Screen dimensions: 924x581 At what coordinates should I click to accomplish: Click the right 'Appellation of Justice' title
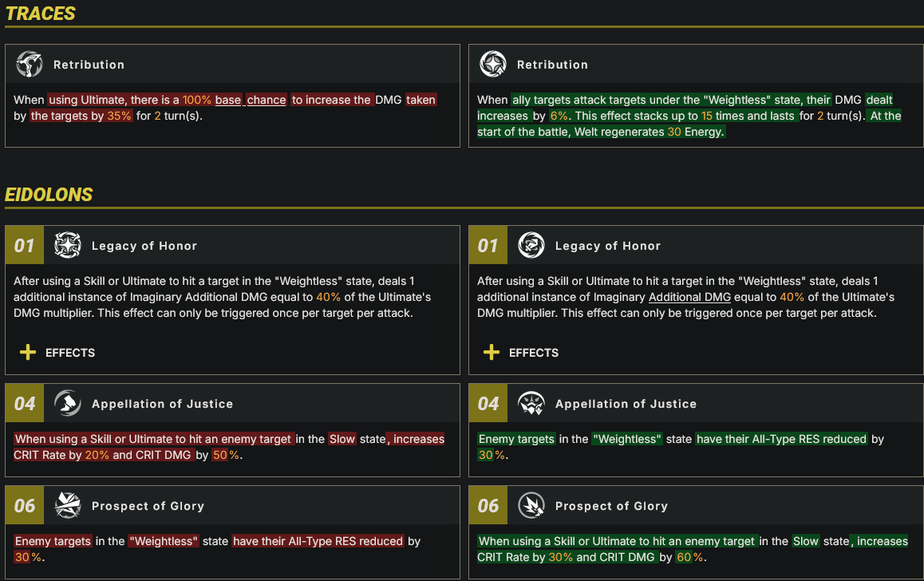click(626, 404)
